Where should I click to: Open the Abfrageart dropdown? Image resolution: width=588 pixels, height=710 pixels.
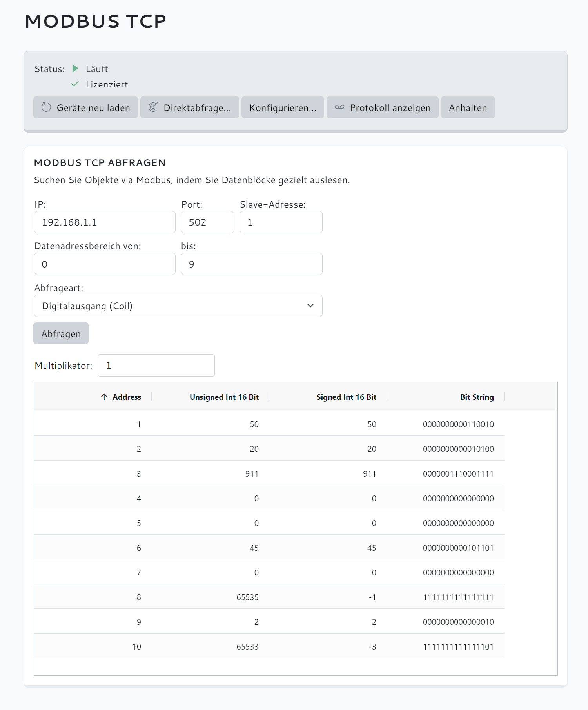click(x=178, y=306)
